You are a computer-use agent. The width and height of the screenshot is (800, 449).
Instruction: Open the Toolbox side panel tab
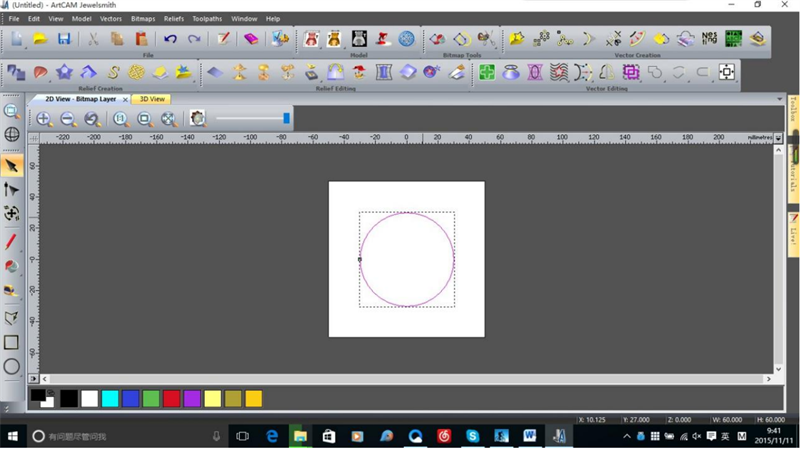pyautogui.click(x=794, y=110)
